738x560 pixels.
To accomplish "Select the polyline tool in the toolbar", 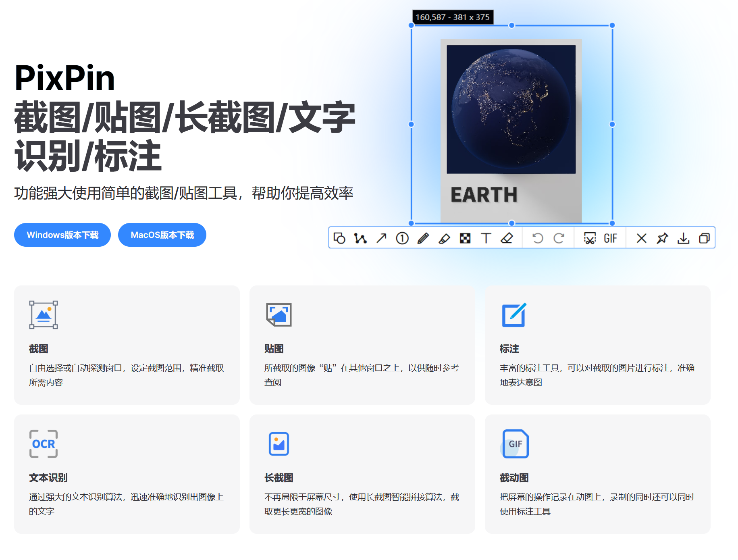I will tap(360, 238).
